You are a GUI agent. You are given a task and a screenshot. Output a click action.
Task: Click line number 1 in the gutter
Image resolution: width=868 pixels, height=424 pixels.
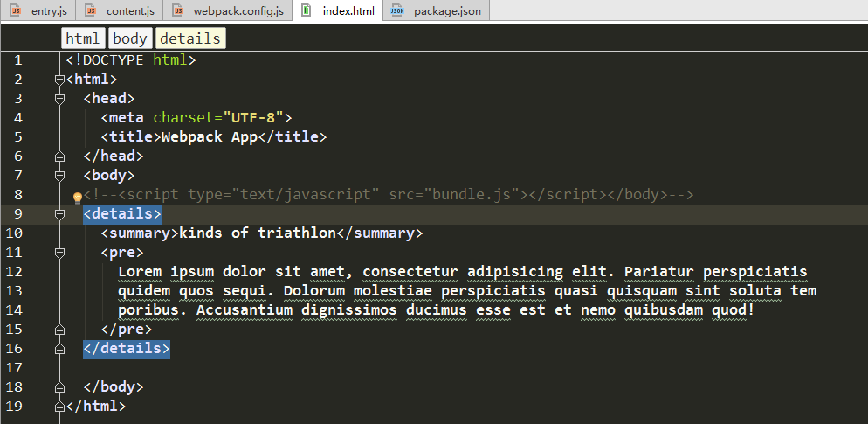(x=18, y=59)
